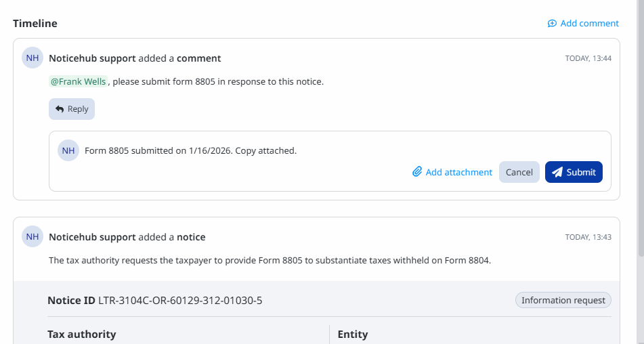Cancel the reply draft
This screenshot has width=644, height=344.
click(519, 172)
